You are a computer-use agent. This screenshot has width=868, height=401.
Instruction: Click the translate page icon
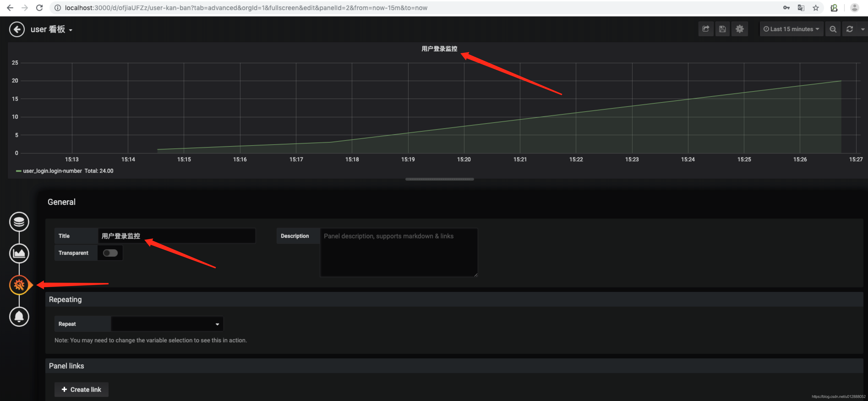pos(801,8)
